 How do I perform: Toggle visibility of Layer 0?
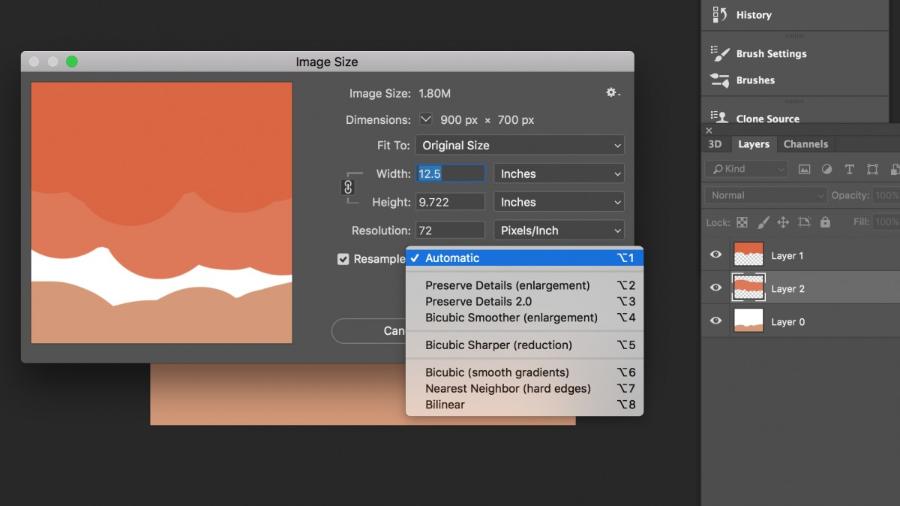pos(716,321)
